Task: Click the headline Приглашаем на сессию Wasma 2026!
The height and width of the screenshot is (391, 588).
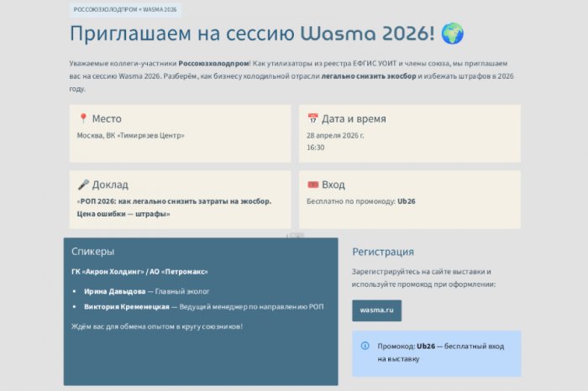Action: pos(252,34)
